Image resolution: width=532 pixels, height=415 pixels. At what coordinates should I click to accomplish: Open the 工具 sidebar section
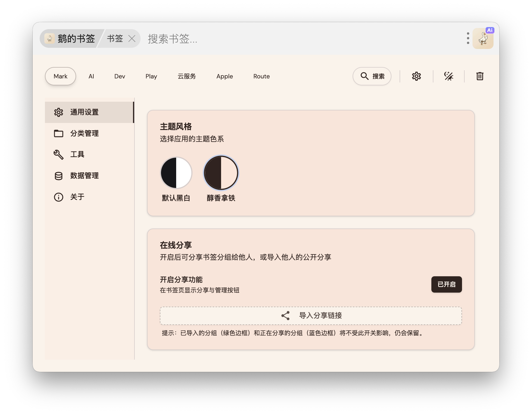click(77, 154)
